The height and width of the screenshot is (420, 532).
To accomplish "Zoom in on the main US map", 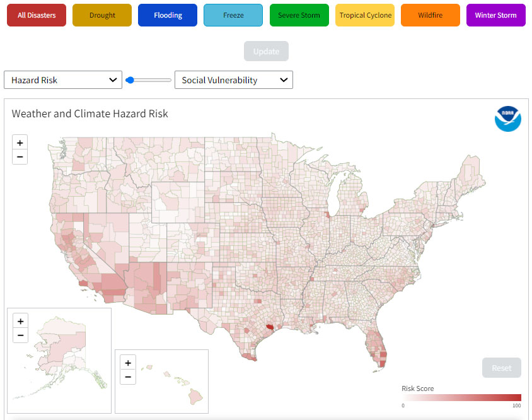I will coord(20,142).
